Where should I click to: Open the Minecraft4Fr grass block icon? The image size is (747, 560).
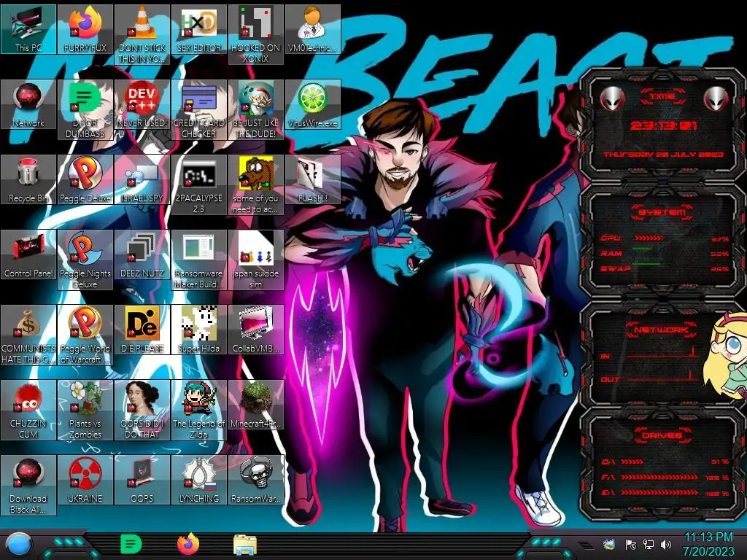256,405
